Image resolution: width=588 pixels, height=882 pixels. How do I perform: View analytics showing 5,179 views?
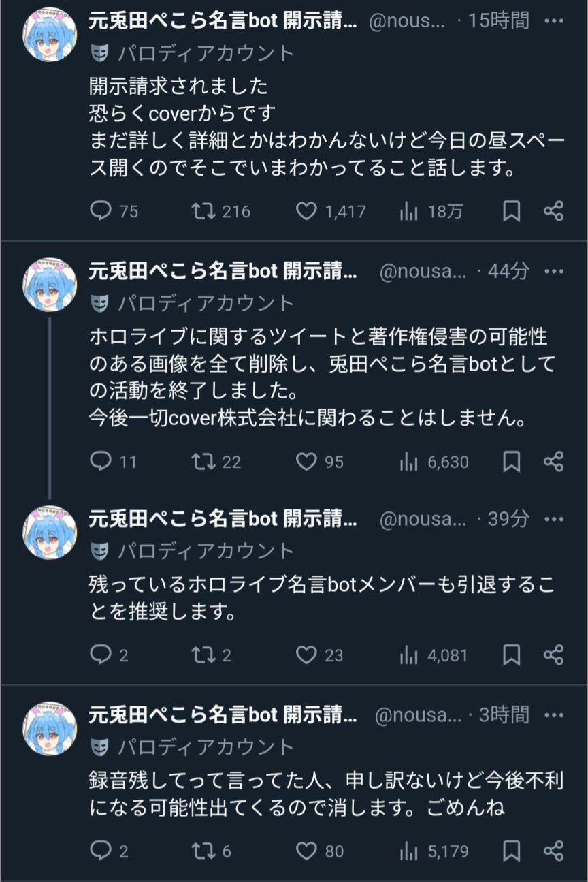click(409, 851)
